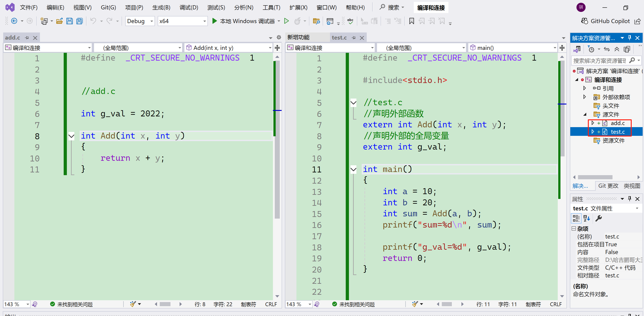This screenshot has width=644, height=316.
Task: Click the properties wrench icon
Action: point(599,219)
